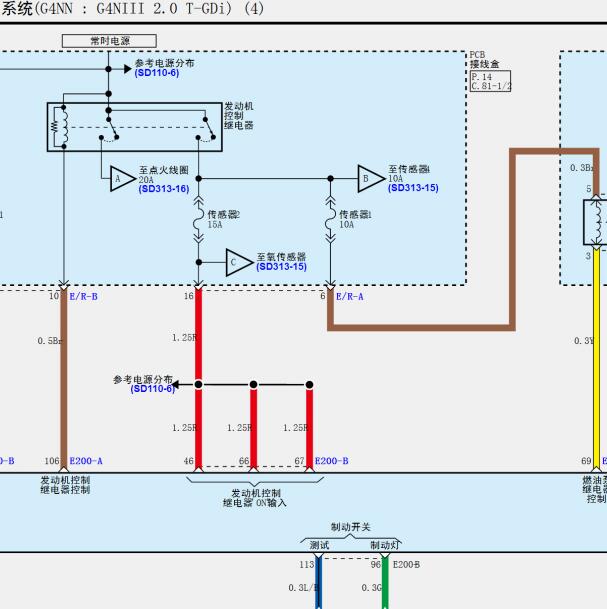Image resolution: width=607 pixels, height=609 pixels.
Task: Click connector triangle C to oxygen sensor
Action: coord(238,263)
